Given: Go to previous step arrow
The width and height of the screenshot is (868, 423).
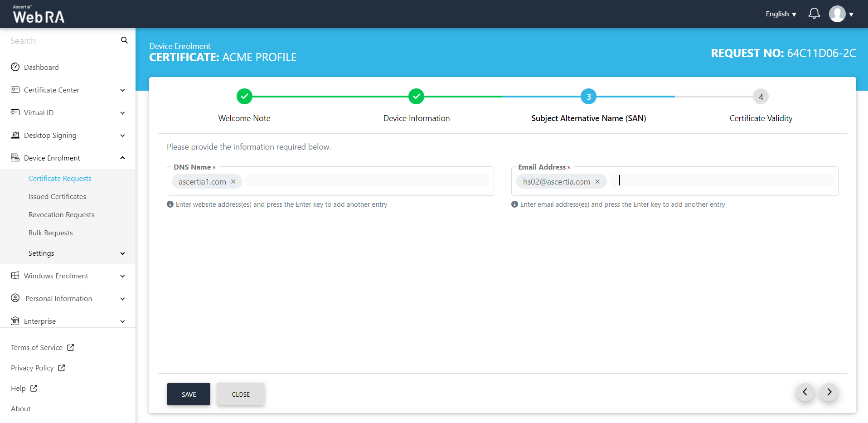Looking at the screenshot, I should pyautogui.click(x=805, y=392).
